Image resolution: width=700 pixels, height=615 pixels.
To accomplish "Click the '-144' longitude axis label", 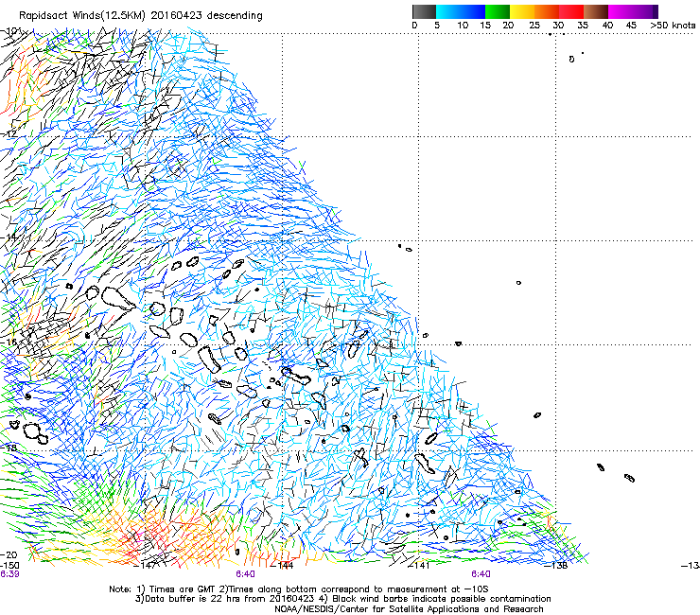I will point(284,566).
